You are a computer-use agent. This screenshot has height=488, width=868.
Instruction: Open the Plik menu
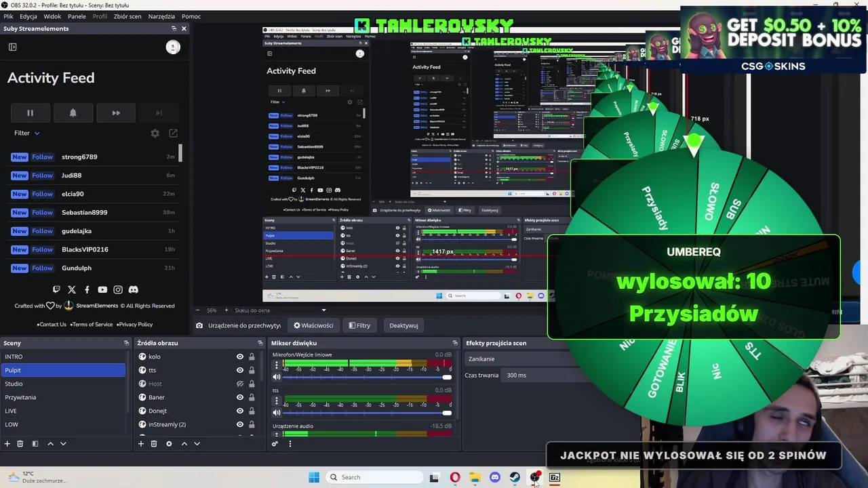pyautogui.click(x=8, y=16)
